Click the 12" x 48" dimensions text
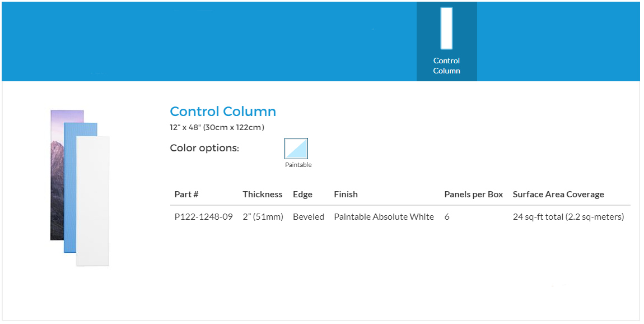Screen dimensions: 644x324 click(x=217, y=127)
